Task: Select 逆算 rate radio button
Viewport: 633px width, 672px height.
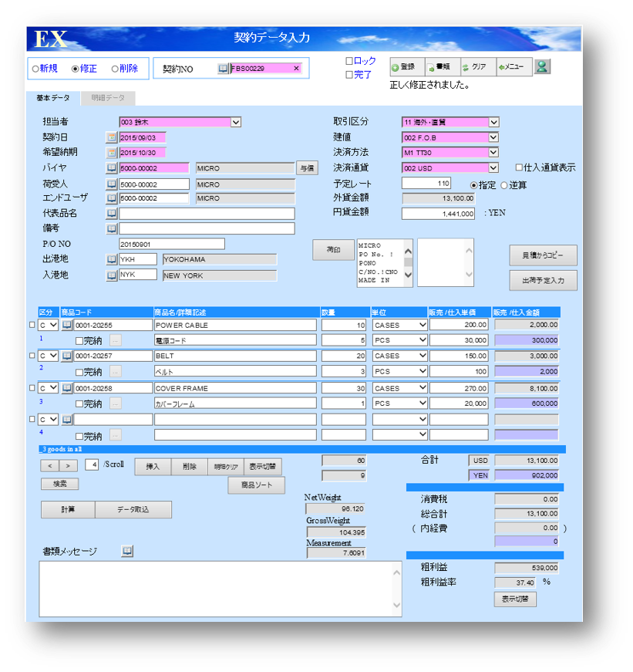Action: [504, 185]
